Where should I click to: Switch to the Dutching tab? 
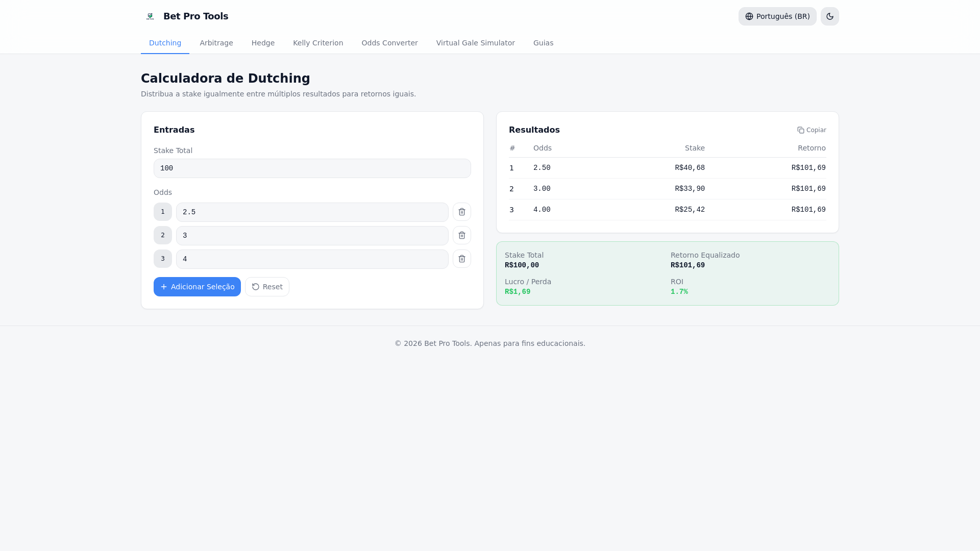coord(165,43)
